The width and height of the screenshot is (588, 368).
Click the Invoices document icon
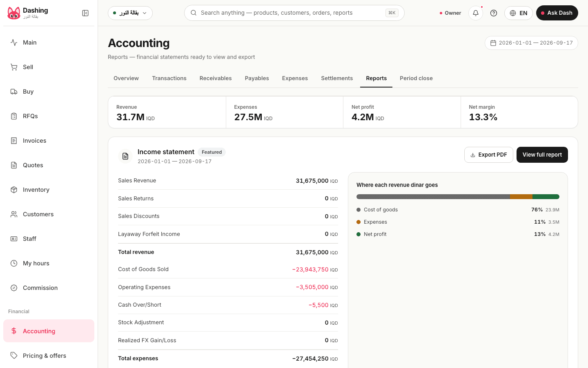pos(14,141)
